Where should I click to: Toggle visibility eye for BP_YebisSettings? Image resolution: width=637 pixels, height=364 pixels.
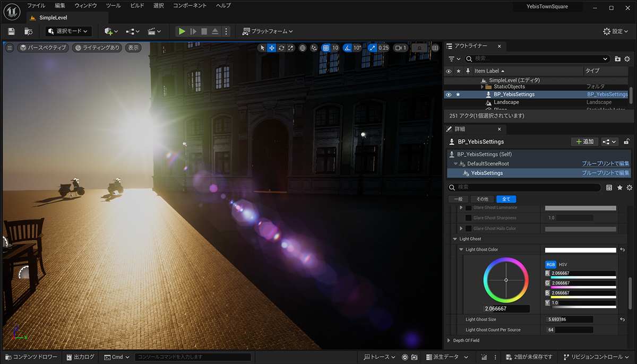click(x=449, y=94)
